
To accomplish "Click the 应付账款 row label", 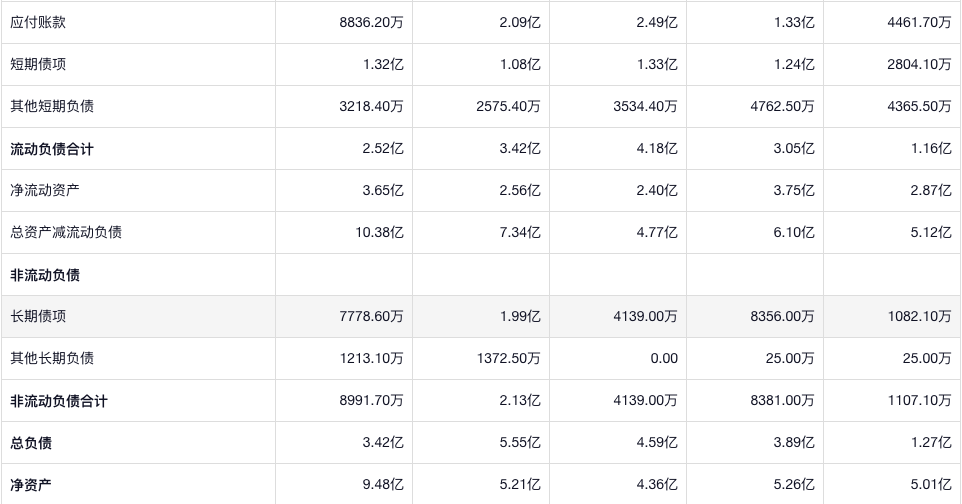I will click(x=38, y=22).
